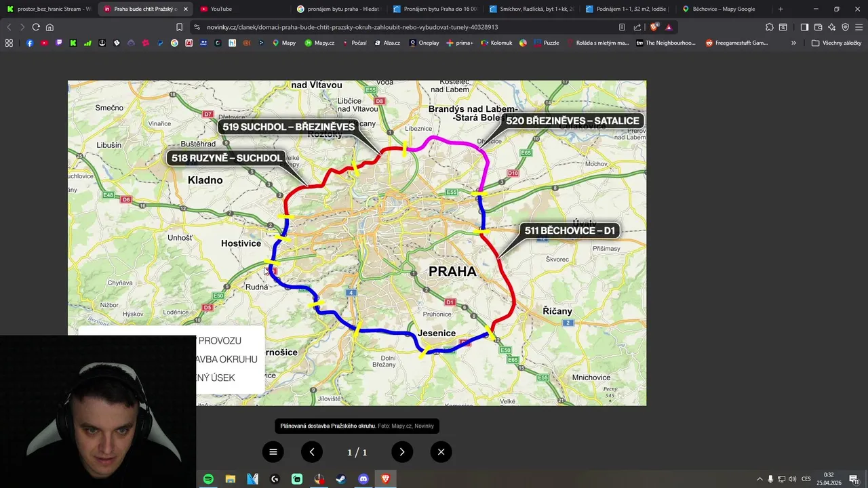This screenshot has width=868, height=488.
Task: Open File Explorer from the taskbar
Action: [x=231, y=479]
